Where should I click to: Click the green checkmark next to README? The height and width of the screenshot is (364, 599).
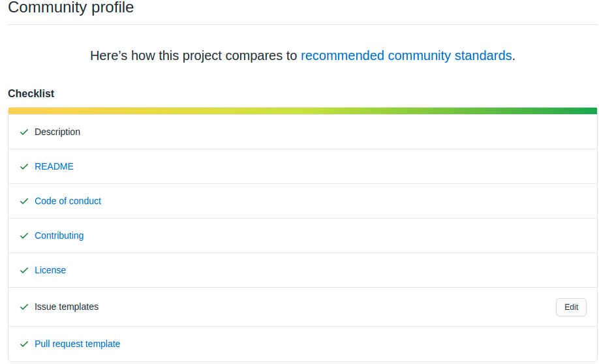click(x=24, y=166)
